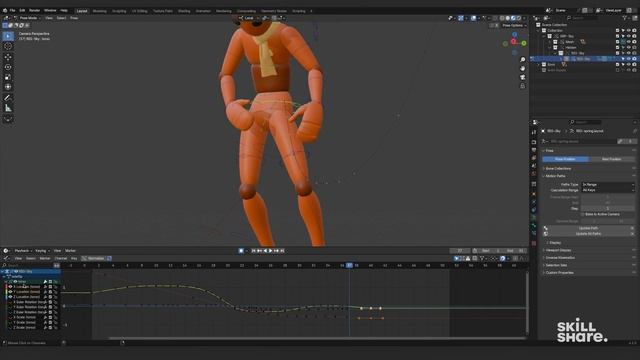
Task: Open the Local transform orientation dropdown
Action: (249, 18)
